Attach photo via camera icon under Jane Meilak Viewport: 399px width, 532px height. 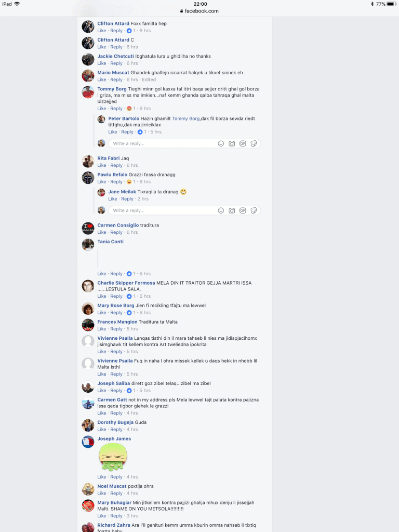[x=232, y=210]
